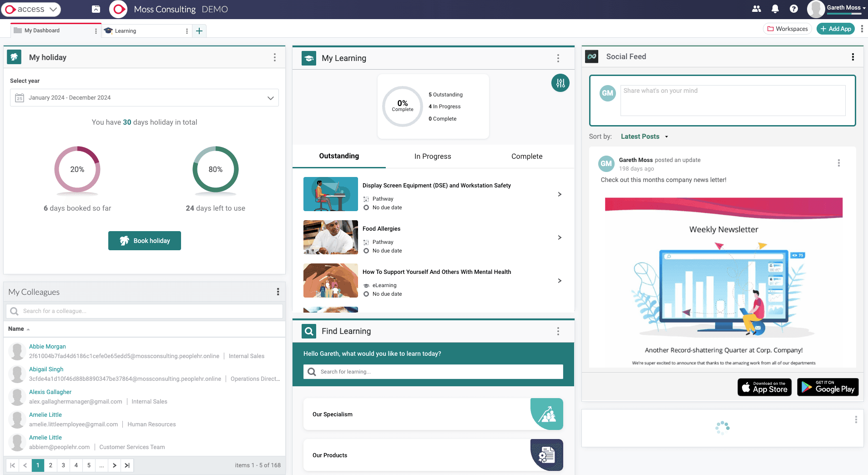
Task: Click the Book holiday button
Action: click(x=144, y=240)
